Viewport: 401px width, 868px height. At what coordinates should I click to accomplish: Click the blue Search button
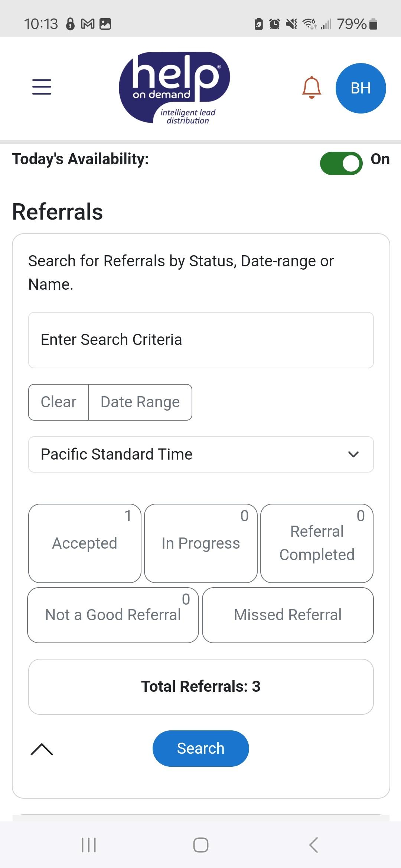[x=200, y=749]
